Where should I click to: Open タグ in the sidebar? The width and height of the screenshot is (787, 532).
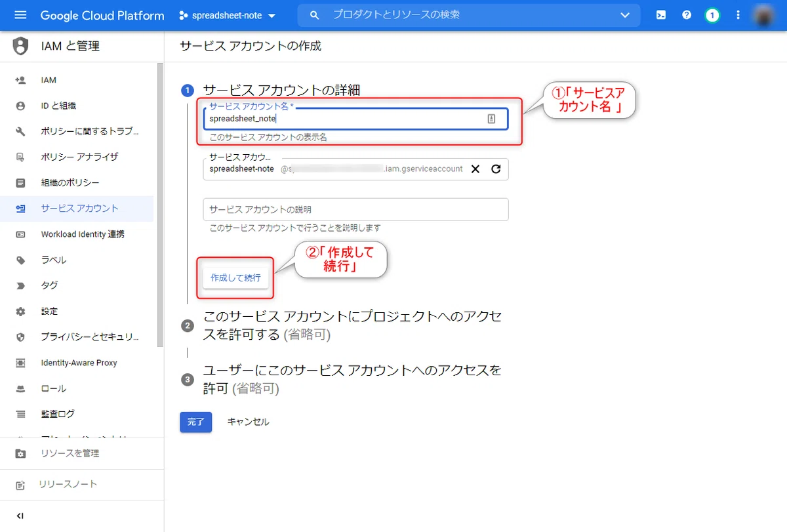pos(77,285)
